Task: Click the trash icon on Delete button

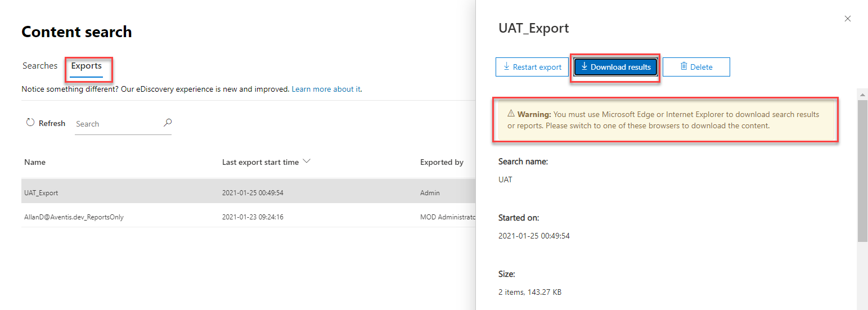Action: tap(684, 66)
